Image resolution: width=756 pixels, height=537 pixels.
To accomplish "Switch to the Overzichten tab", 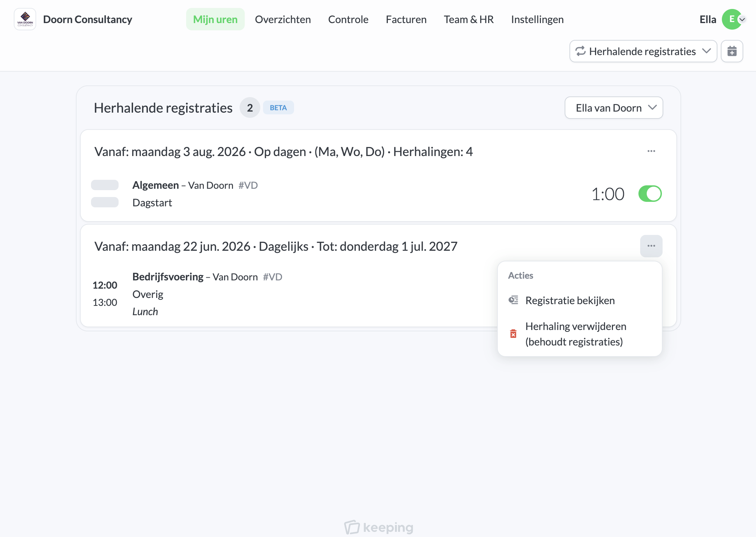I will 283,19.
